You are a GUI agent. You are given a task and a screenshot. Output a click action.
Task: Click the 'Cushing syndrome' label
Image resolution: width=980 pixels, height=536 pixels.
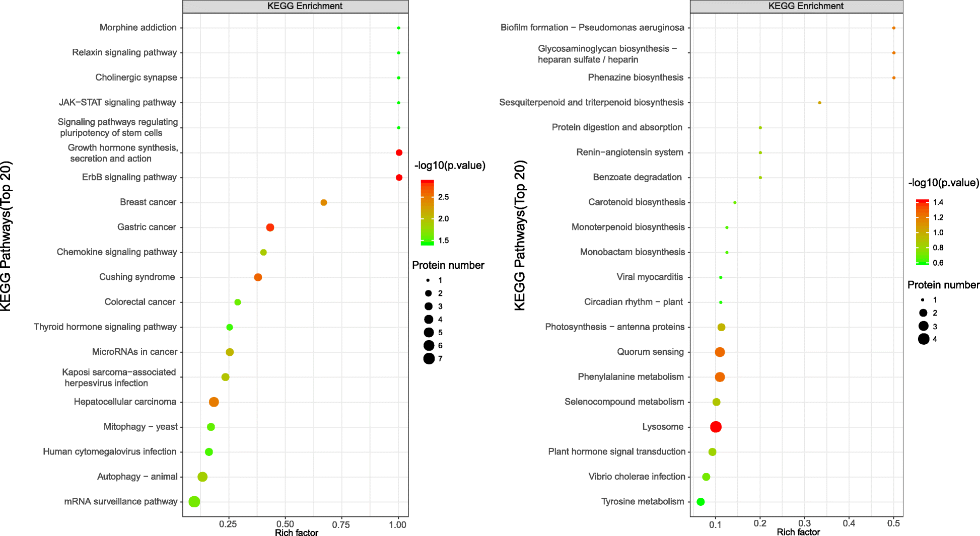(x=137, y=277)
